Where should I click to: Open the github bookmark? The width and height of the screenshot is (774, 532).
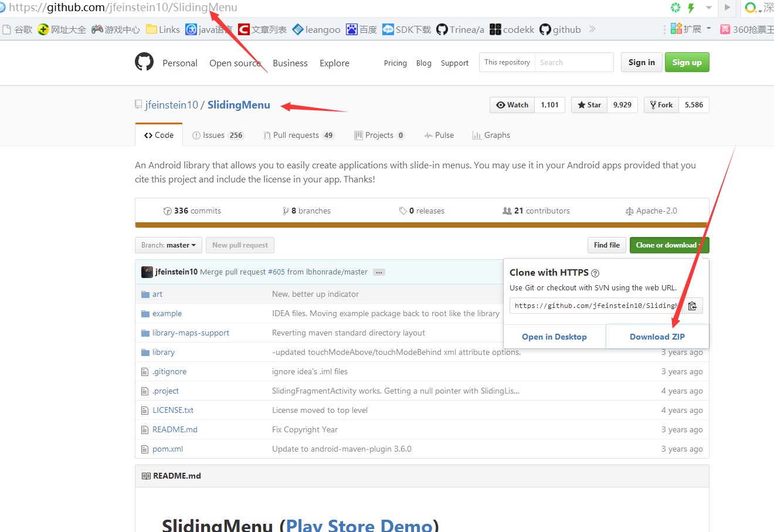(x=560, y=29)
